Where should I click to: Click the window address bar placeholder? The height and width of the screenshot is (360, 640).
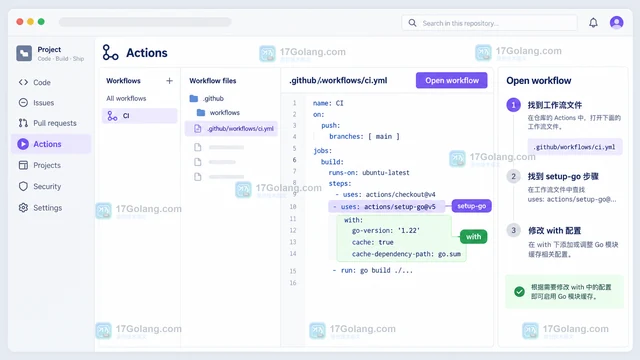145,22
